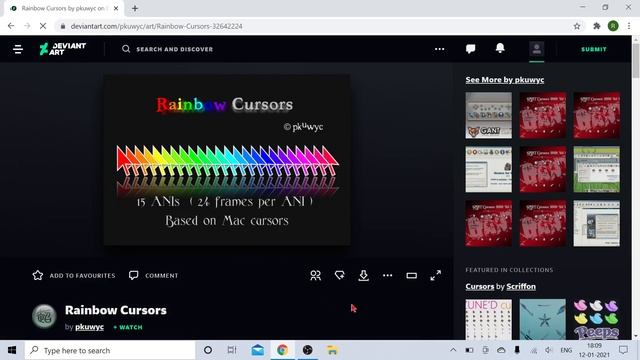Open the GANT icon set thumbnail
Viewport: 640px width, 360px height.
pyautogui.click(x=488, y=115)
